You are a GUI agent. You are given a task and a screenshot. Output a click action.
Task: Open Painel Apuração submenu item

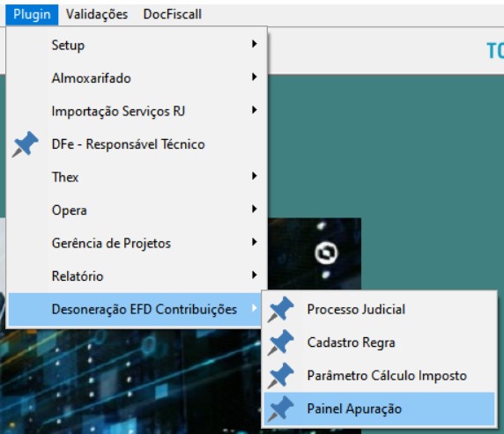click(x=379, y=408)
